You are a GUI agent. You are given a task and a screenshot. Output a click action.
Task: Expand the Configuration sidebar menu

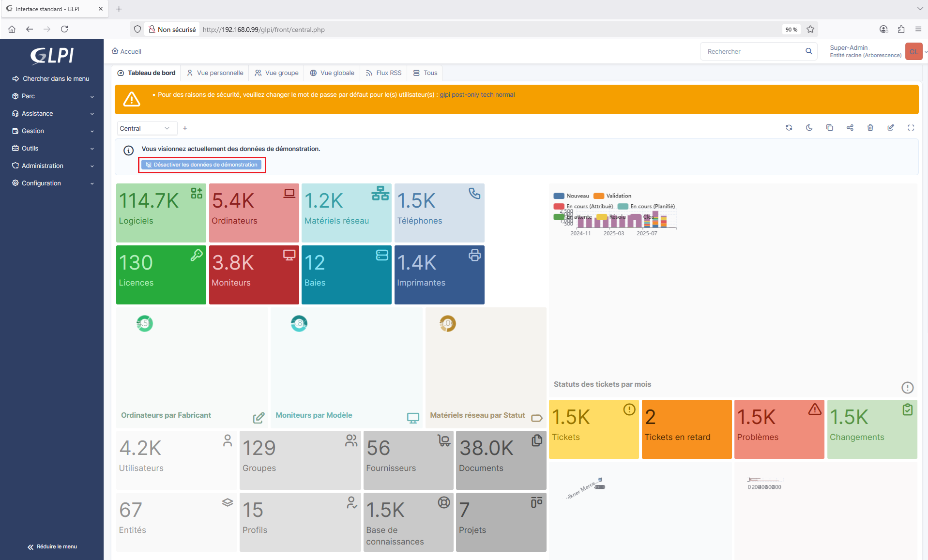(x=52, y=183)
